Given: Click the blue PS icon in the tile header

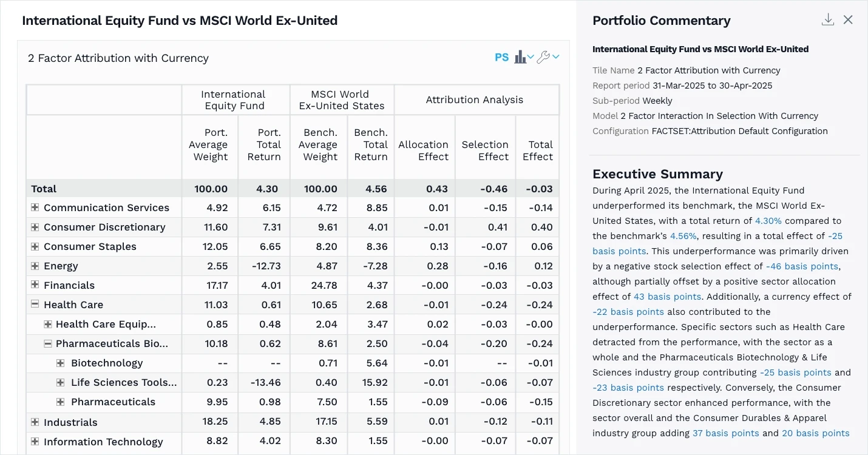Looking at the screenshot, I should [501, 56].
